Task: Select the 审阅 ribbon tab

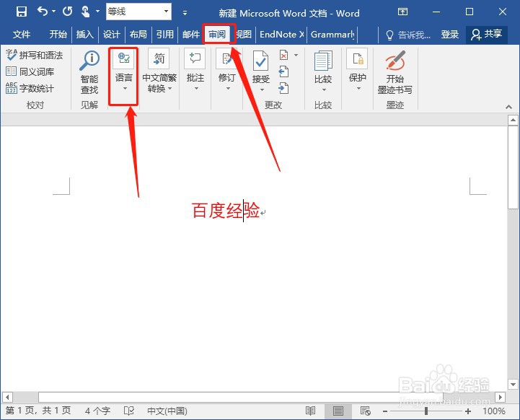Action: pos(217,34)
